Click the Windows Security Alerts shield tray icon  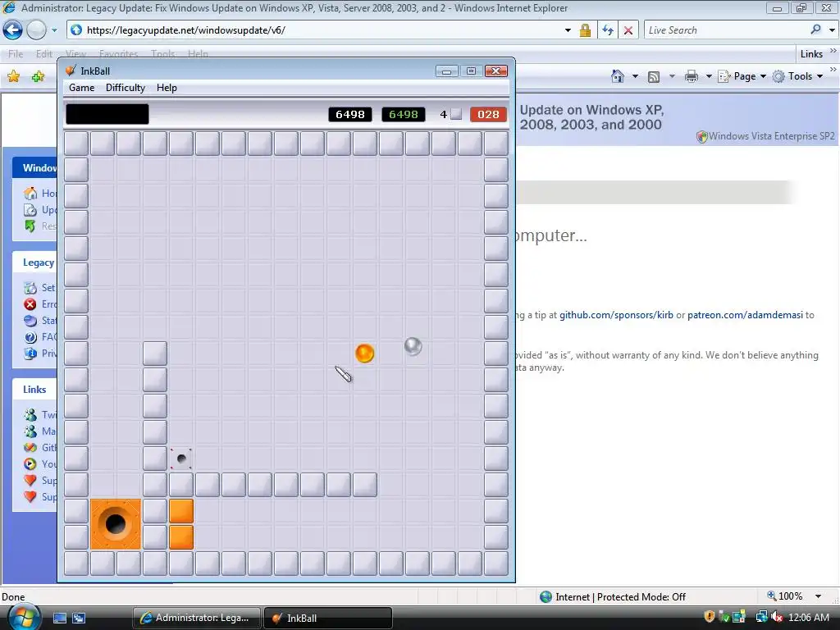[x=710, y=617]
